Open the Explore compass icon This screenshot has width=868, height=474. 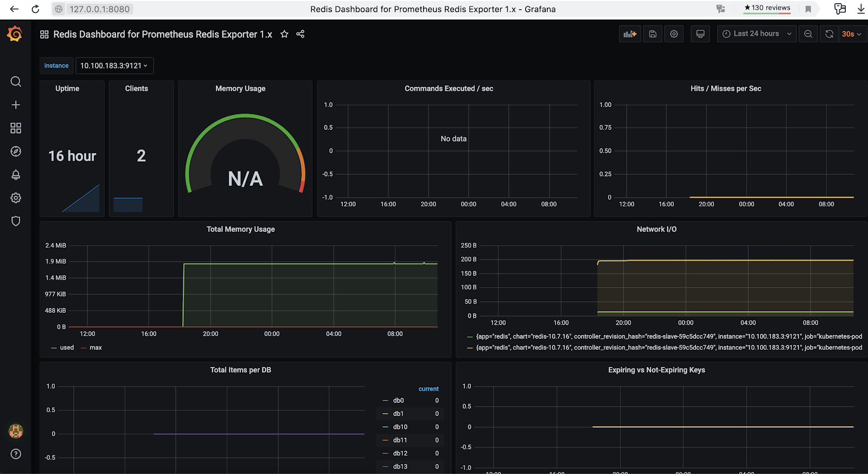(16, 151)
